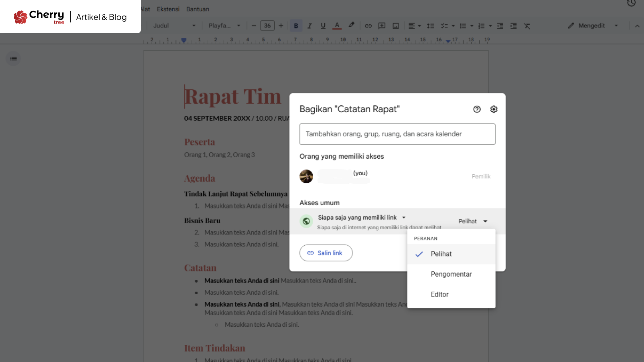The height and width of the screenshot is (362, 644).
Task: Open the 'Siapa saja yang memiliki link' dropdown
Action: 362,218
